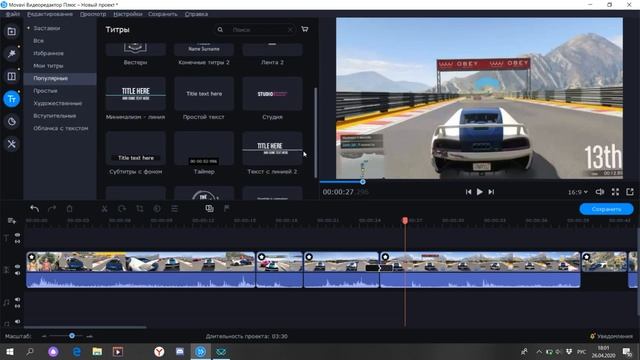This screenshot has width=640, height=360.
Task: Rotate the clip with rotate icon
Action: pos(122,209)
